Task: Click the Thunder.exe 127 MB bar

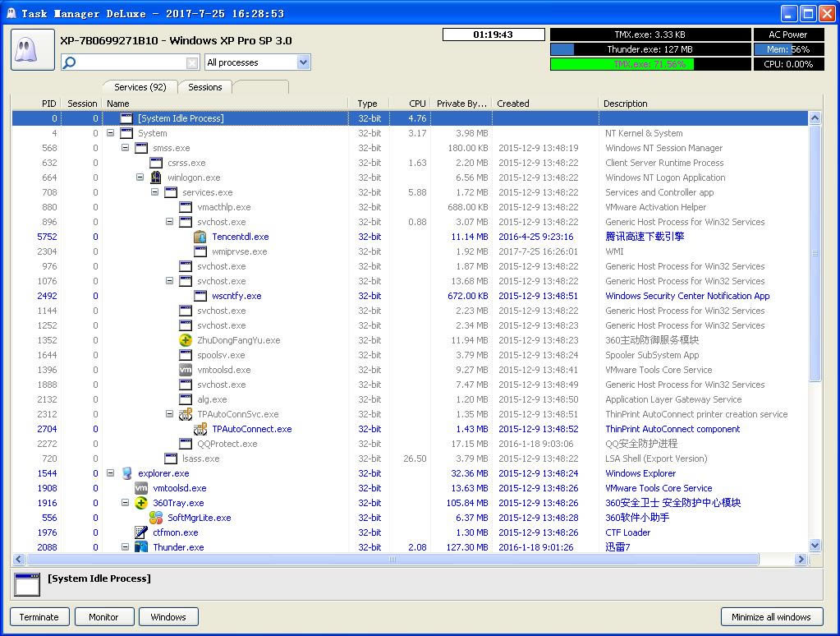Action: 650,49
